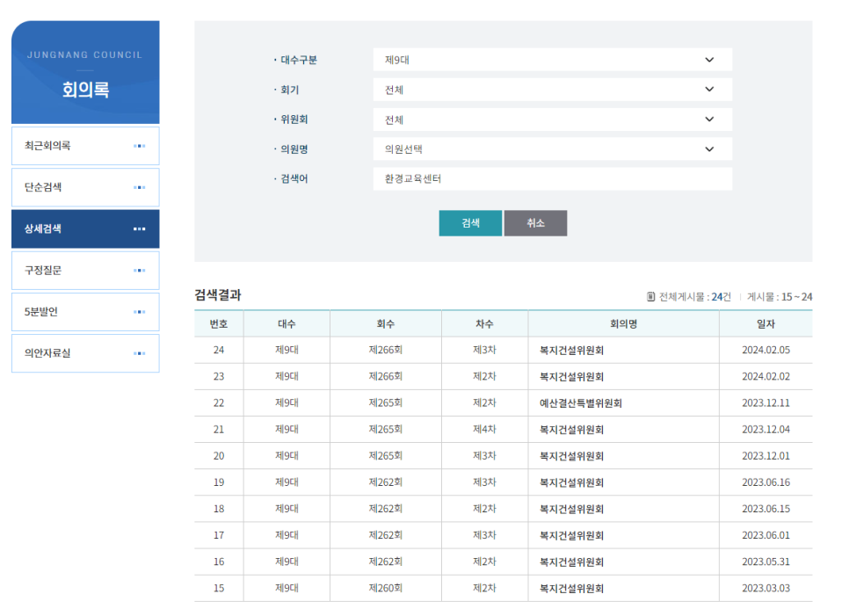Image resolution: width=849 pixels, height=616 pixels.
Task: Open 최근회의록 in the sidebar menu
Action: point(85,146)
